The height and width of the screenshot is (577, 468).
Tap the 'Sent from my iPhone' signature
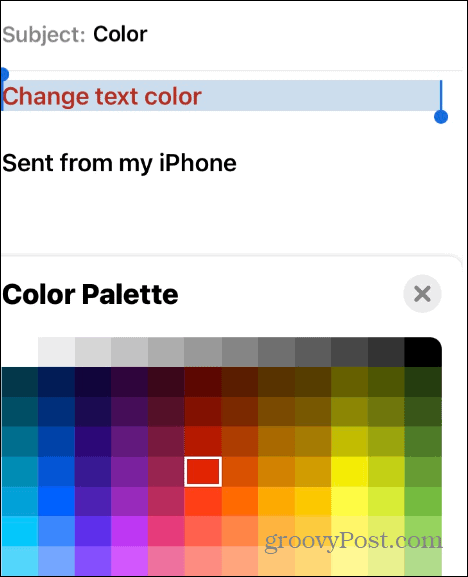pos(119,163)
